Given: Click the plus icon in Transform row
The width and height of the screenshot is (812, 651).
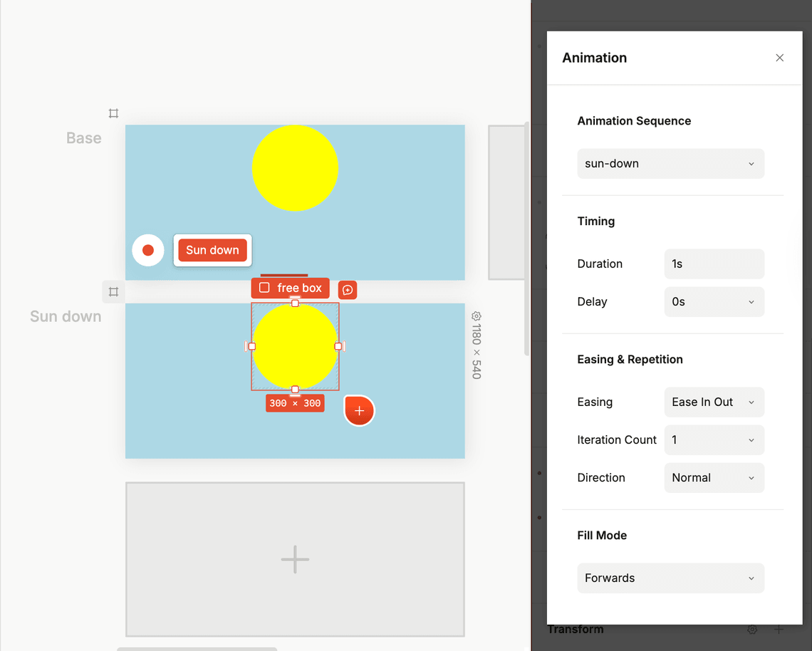Looking at the screenshot, I should [779, 630].
